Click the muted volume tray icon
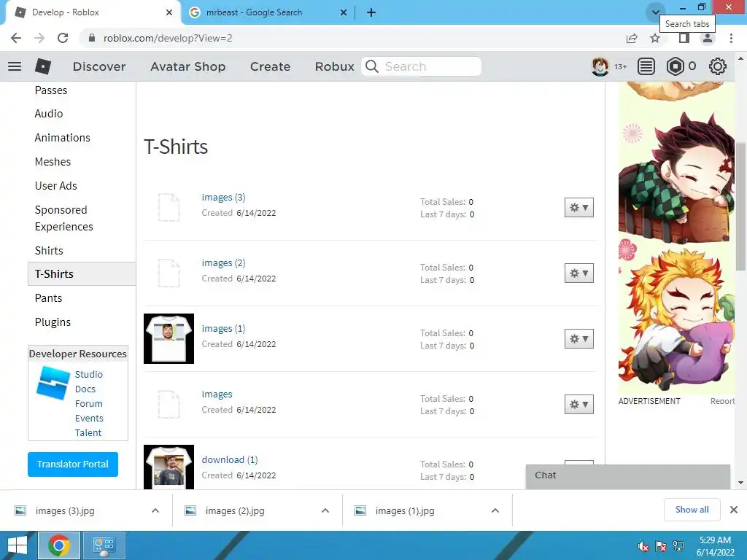Image resolution: width=747 pixels, height=560 pixels. click(643, 546)
